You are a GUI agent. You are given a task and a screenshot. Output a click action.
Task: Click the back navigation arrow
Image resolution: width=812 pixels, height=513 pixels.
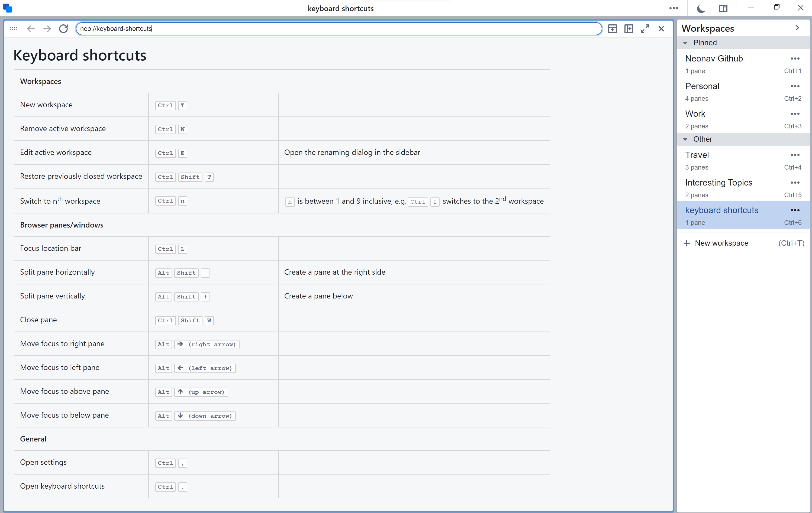(31, 29)
